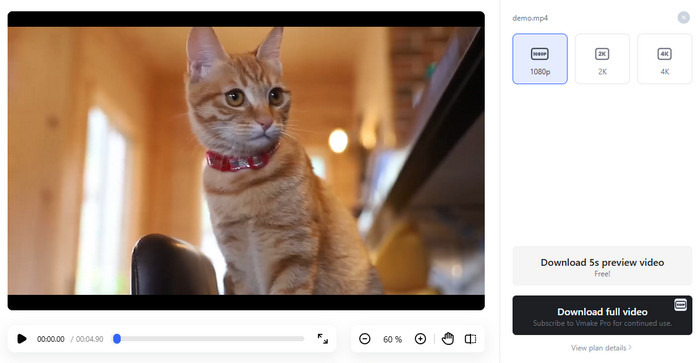The width and height of the screenshot is (700, 363).
Task: Click the cat video preview frame
Action: click(246, 161)
